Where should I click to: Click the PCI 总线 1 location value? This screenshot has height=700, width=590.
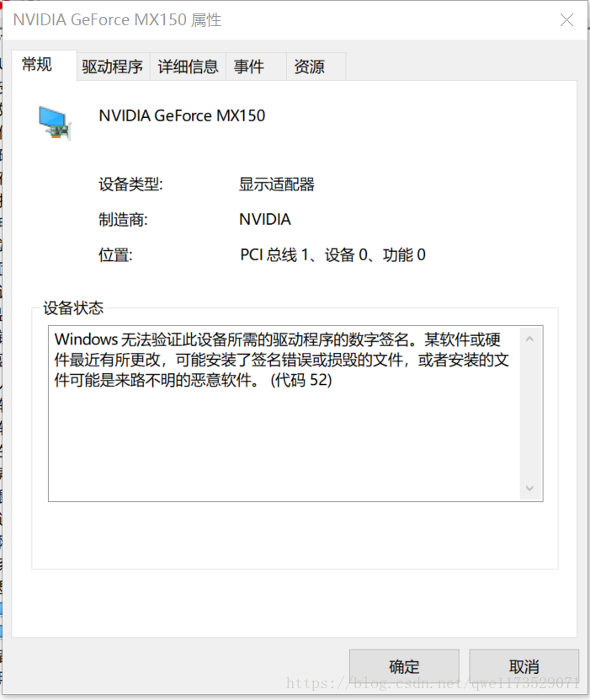(x=332, y=255)
